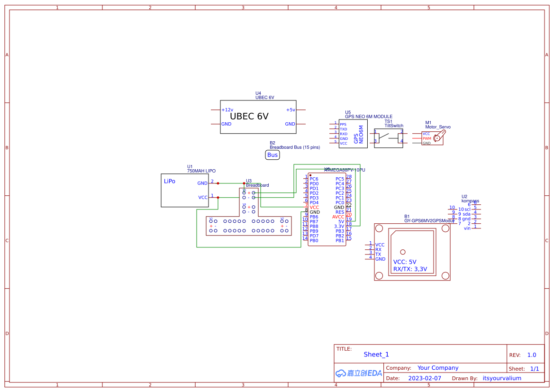Select the UBEC 6V component symbol

(258, 117)
